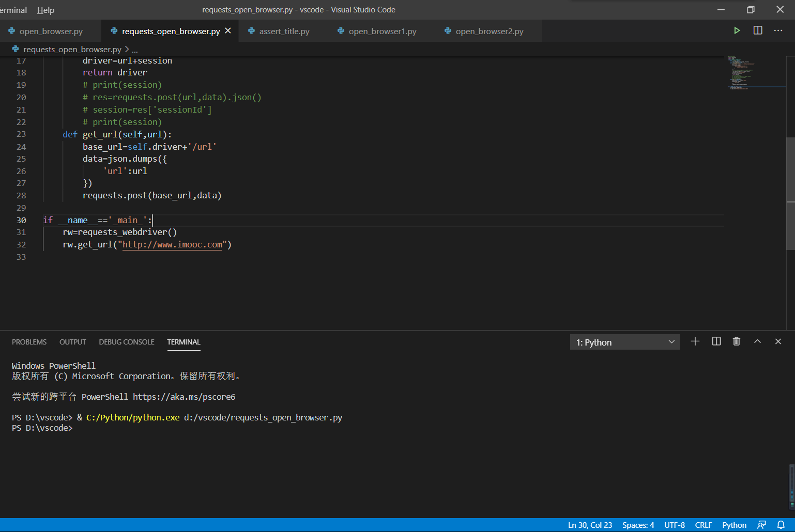This screenshot has width=795, height=532.
Task: Click the Python file icon in breadcrumb
Action: [16, 49]
